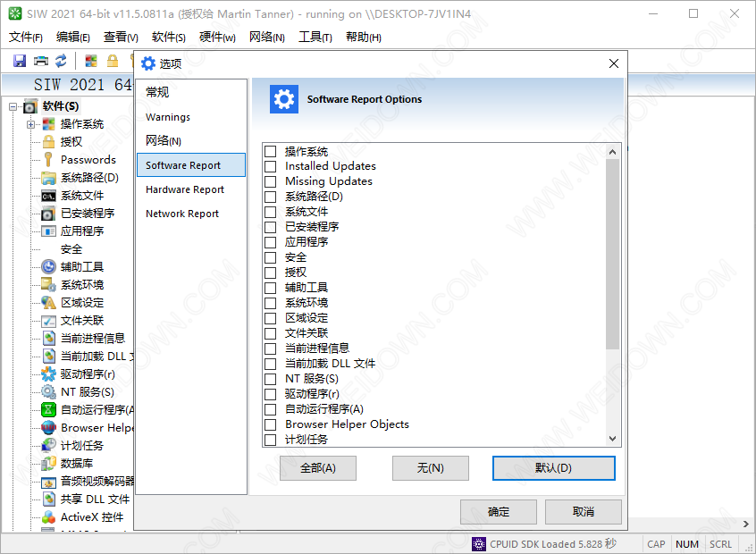Click the 文件关联 icon in the tree
Viewport: 756px width, 554px height.
click(x=48, y=321)
